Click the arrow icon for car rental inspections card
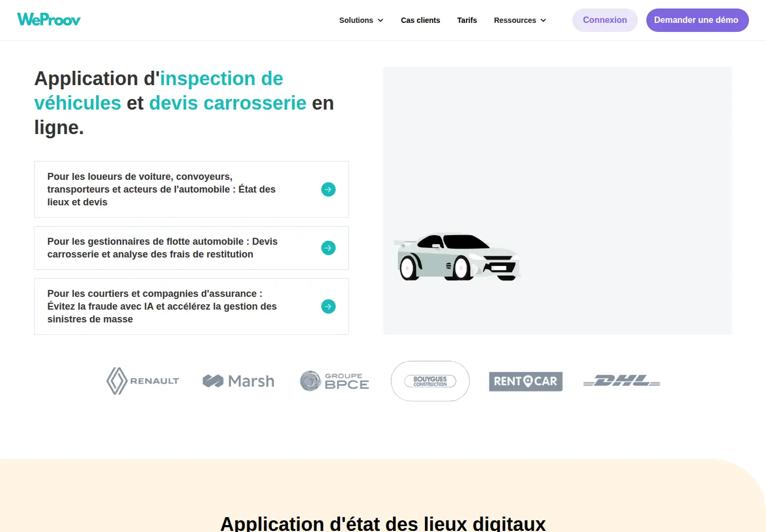Image resolution: width=766 pixels, height=532 pixels. (x=329, y=189)
